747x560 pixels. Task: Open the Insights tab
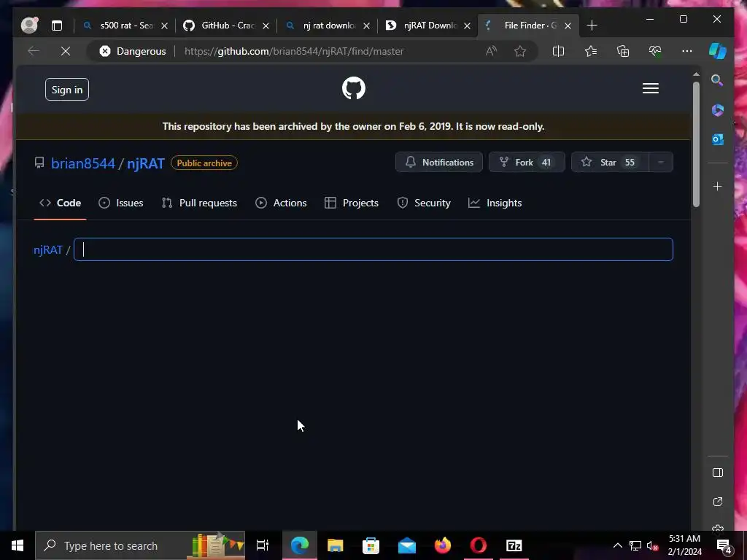pyautogui.click(x=495, y=203)
